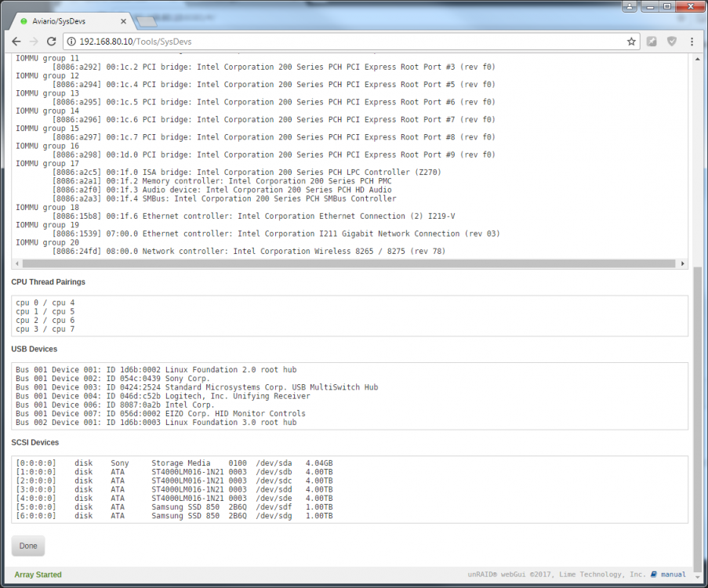The image size is (708, 588).
Task: Click the Wireless 8265 / 8275 network line
Action: click(x=249, y=252)
